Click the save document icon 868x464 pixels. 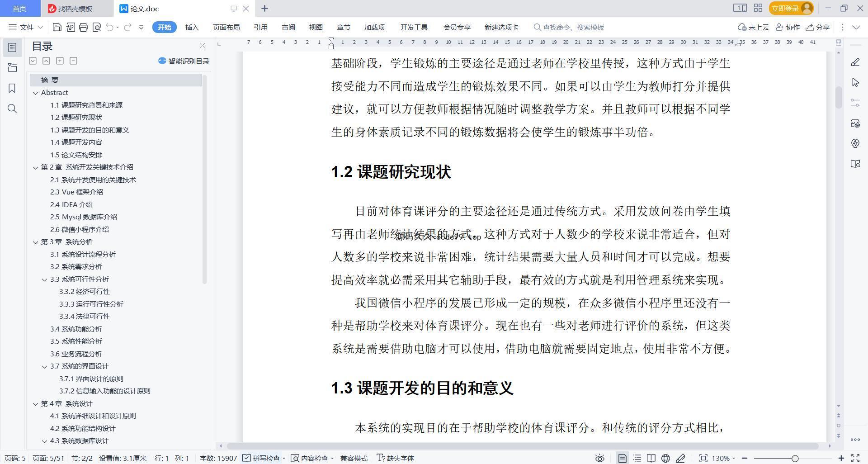tap(57, 27)
